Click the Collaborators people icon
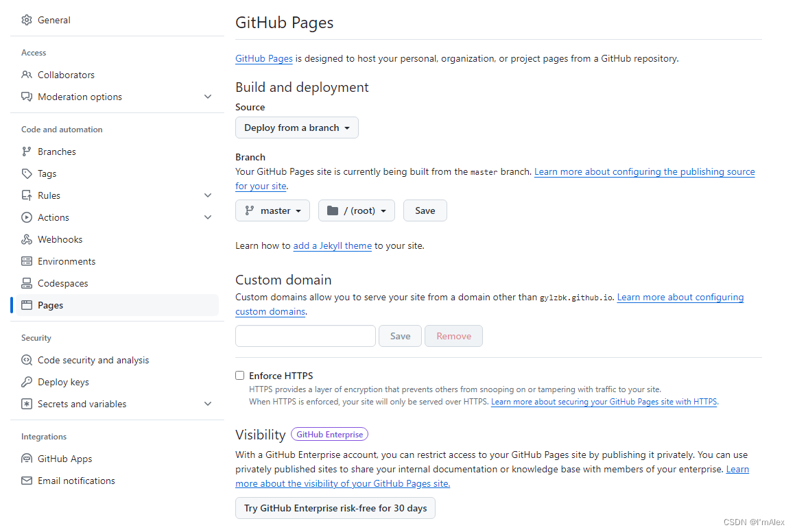The image size is (795, 532). tap(27, 75)
